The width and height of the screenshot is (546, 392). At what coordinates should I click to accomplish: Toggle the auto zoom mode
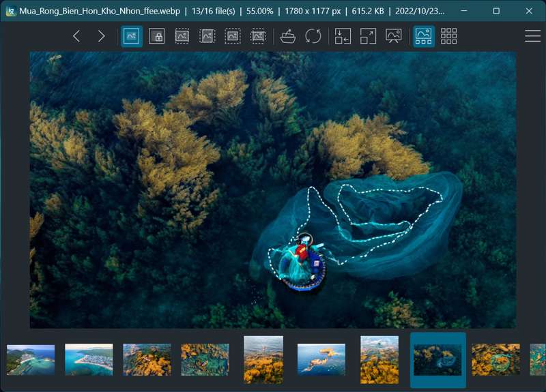pyautogui.click(x=132, y=36)
